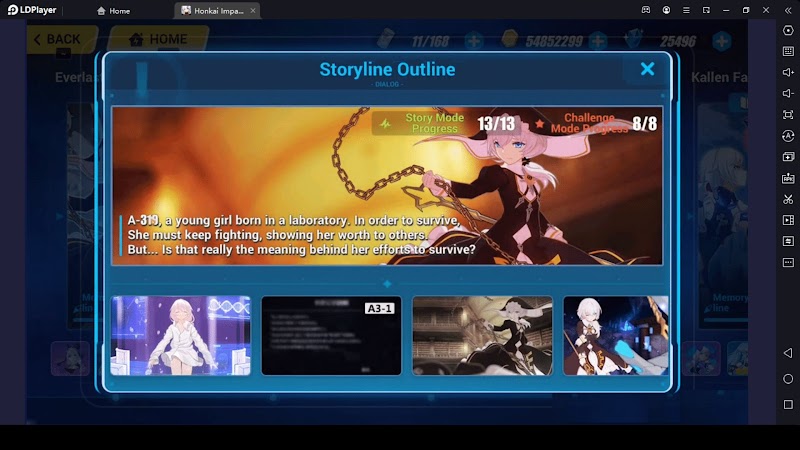The image size is (800, 450).
Task: Open LDPlayer user account icon
Action: (x=666, y=10)
